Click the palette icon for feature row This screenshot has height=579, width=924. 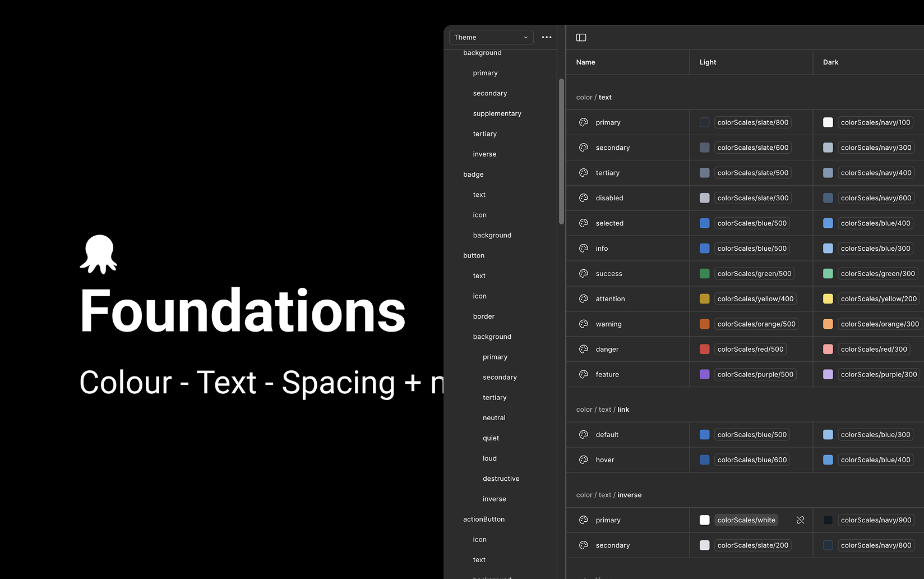[x=584, y=374]
